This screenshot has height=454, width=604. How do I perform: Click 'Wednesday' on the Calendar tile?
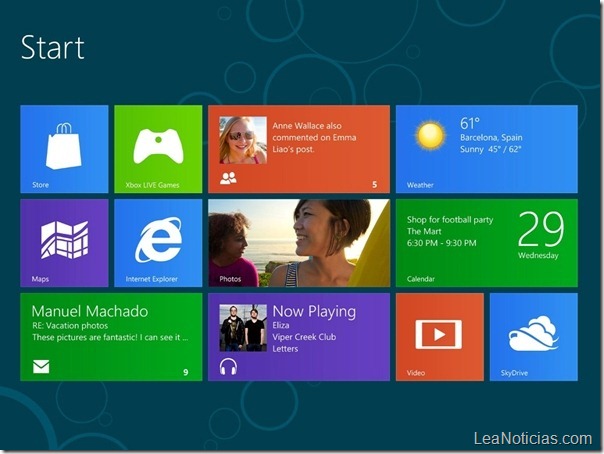pyautogui.click(x=538, y=255)
